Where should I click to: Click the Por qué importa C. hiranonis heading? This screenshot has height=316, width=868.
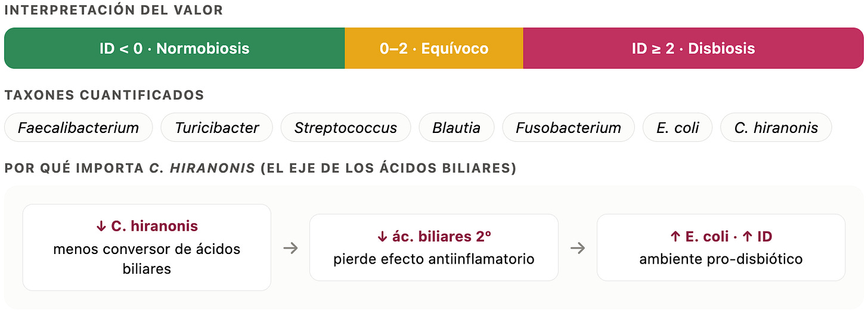coord(261,169)
